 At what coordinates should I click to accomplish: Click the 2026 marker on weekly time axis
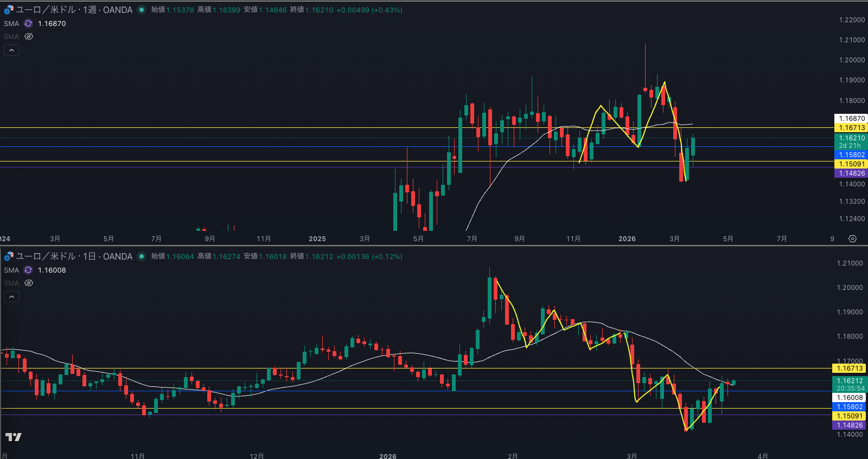(627, 239)
